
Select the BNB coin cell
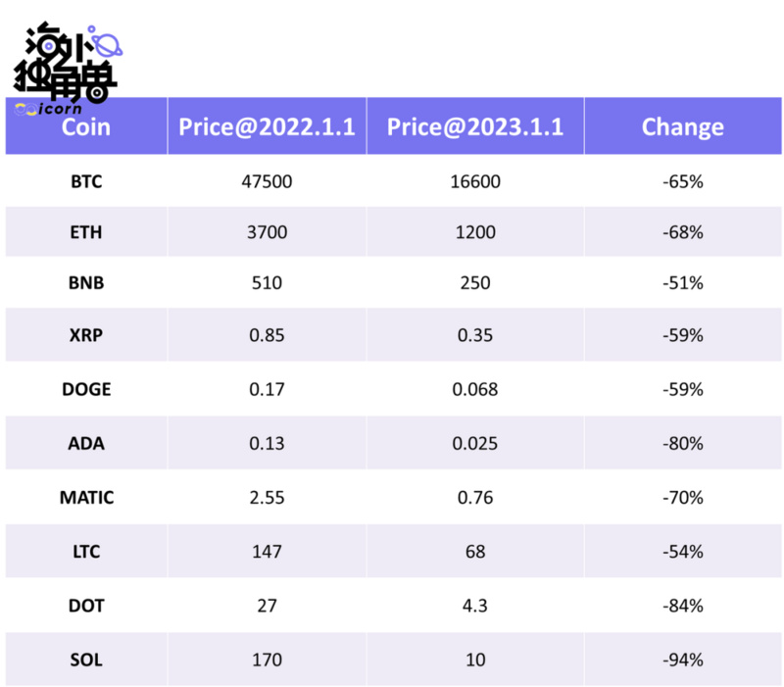(x=86, y=284)
